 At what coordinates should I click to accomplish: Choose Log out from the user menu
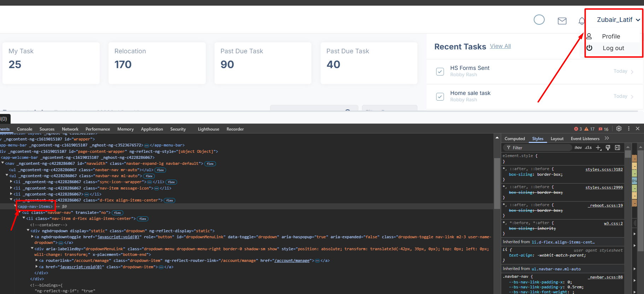click(x=613, y=48)
